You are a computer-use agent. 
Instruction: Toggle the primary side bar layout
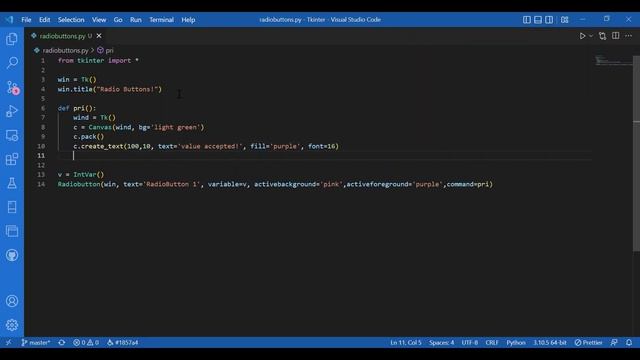point(527,20)
